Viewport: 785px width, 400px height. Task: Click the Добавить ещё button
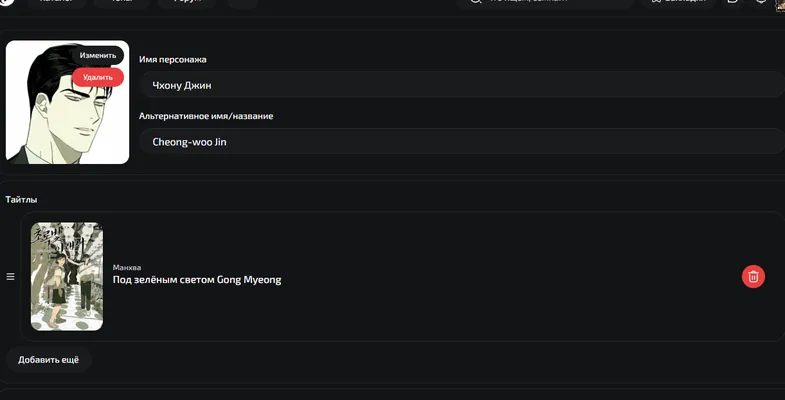[x=49, y=360]
